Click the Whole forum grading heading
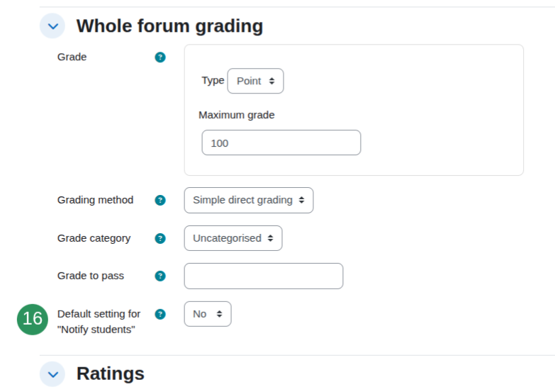555x392 pixels. (169, 26)
